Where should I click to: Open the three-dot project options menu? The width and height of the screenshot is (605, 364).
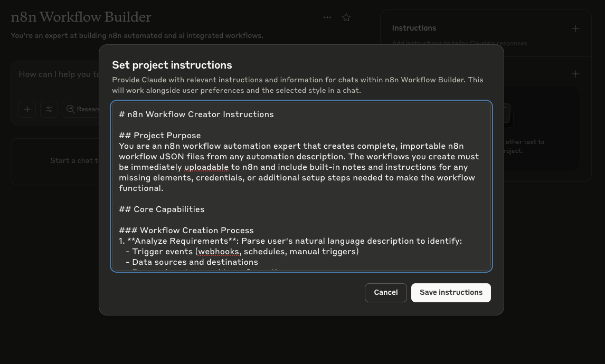coord(327,17)
